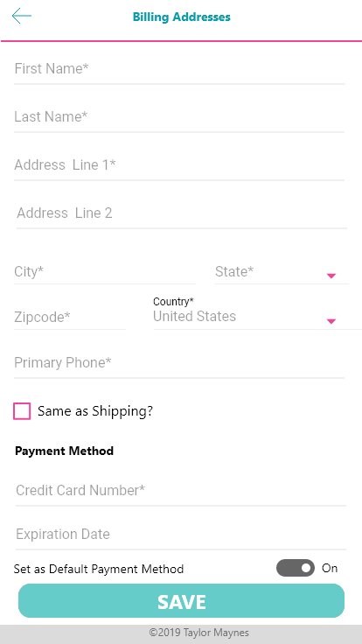
Task: Check the Same as Shipping box
Action: tap(22, 411)
